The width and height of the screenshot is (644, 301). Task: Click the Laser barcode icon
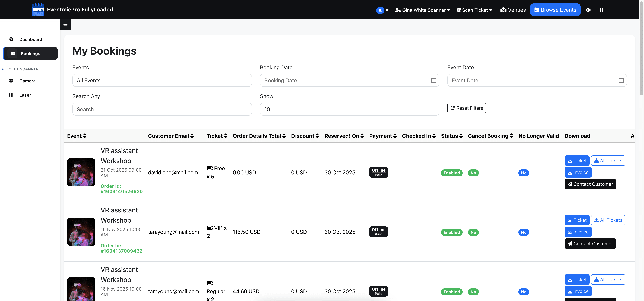[11, 95]
